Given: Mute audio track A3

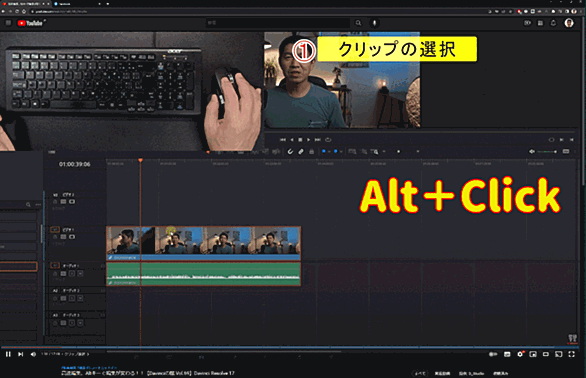Looking at the screenshot, I should (80, 323).
